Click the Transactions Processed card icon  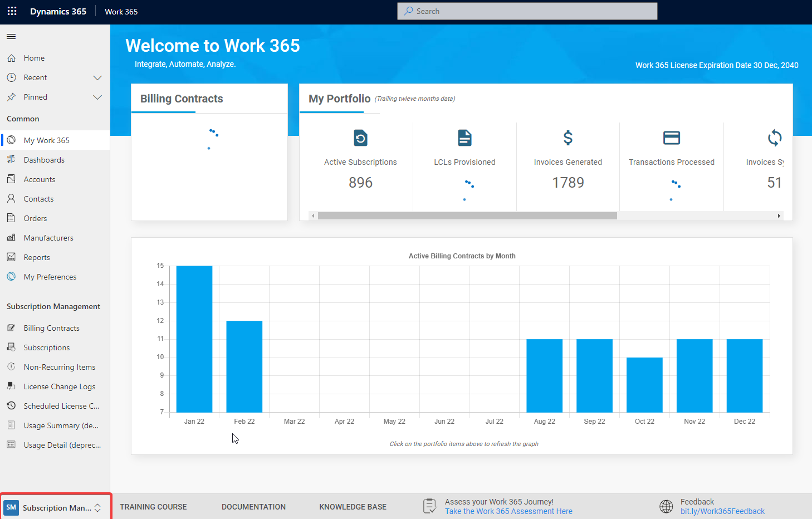(672, 138)
